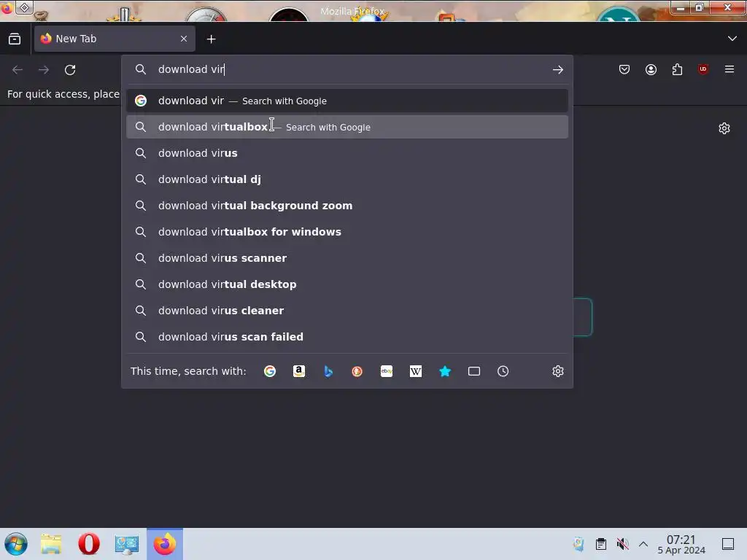Open Firefox application hamburger menu

click(729, 69)
